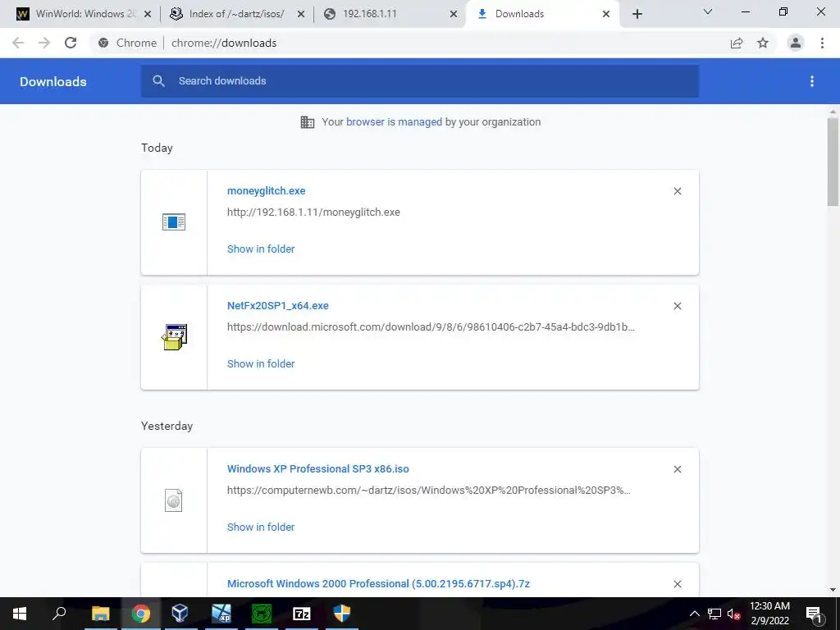The height and width of the screenshot is (630, 840).
Task: Open Chrome's three-dot menu
Action: pos(822,43)
